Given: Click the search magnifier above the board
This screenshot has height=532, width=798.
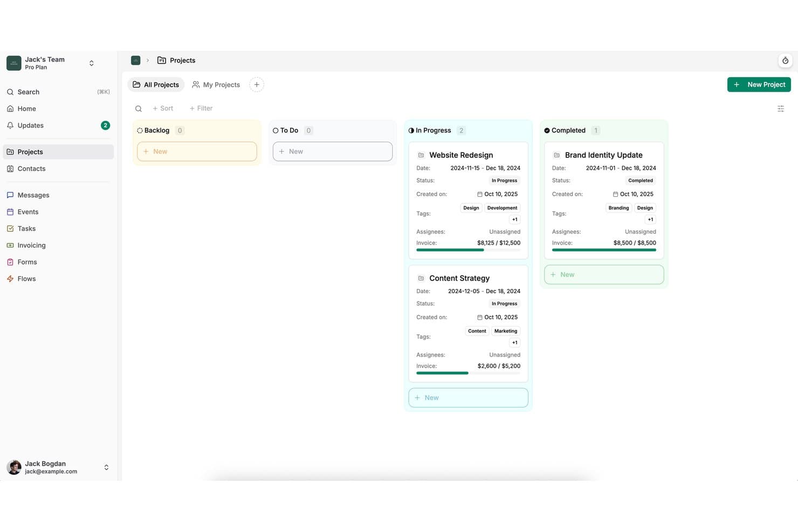Looking at the screenshot, I should click(139, 108).
